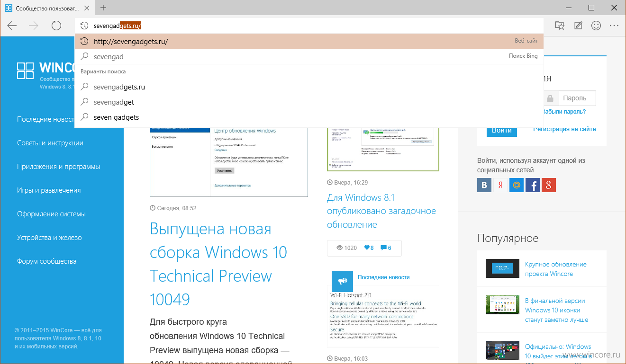Open Форум сообщества link
Image resolution: width=626 pixels, height=364 pixels.
(46, 261)
